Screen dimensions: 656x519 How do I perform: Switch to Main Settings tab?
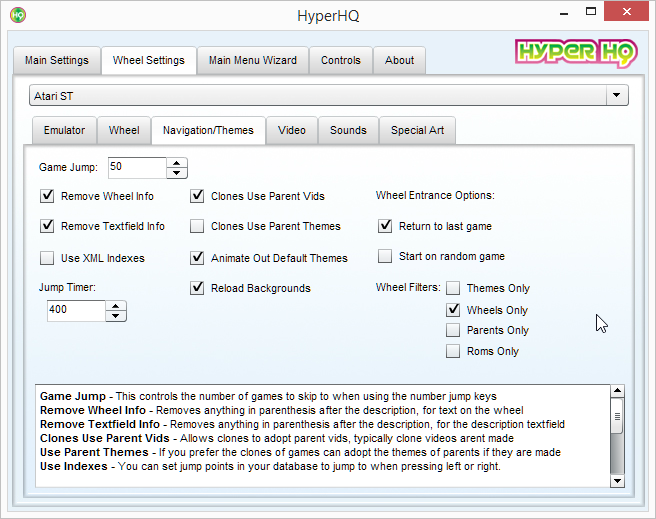tap(56, 60)
